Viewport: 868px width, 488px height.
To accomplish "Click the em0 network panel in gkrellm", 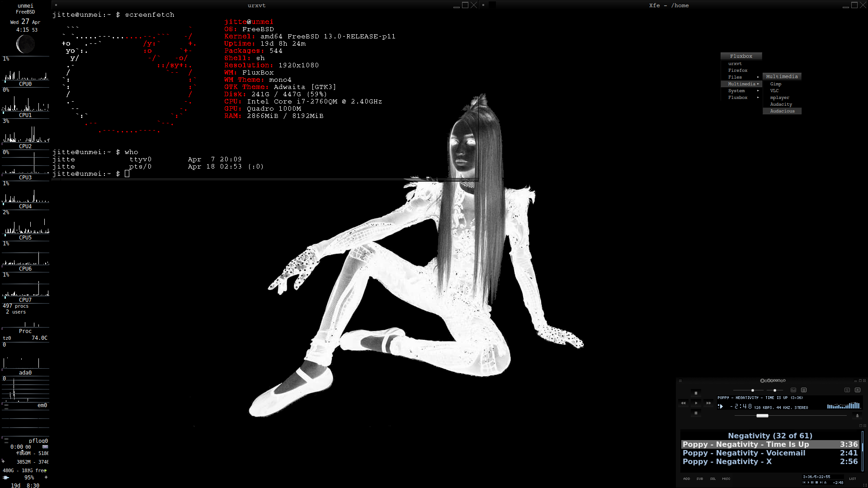I will (25, 405).
